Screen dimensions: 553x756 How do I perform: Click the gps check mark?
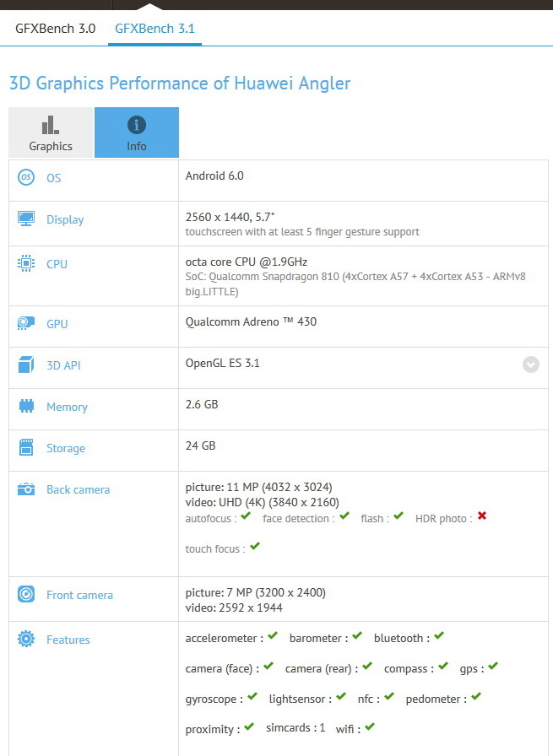[x=493, y=666]
